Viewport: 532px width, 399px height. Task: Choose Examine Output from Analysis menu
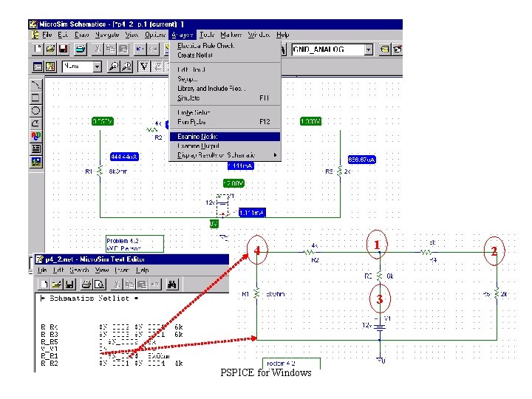[225, 146]
